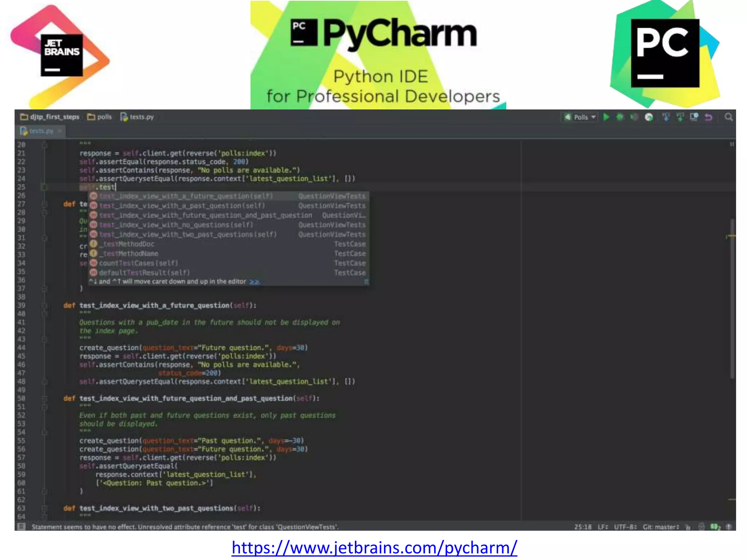Screen dimensions: 747x560
Task: Pick _testMethodName from the completion list
Action: [x=229, y=253]
